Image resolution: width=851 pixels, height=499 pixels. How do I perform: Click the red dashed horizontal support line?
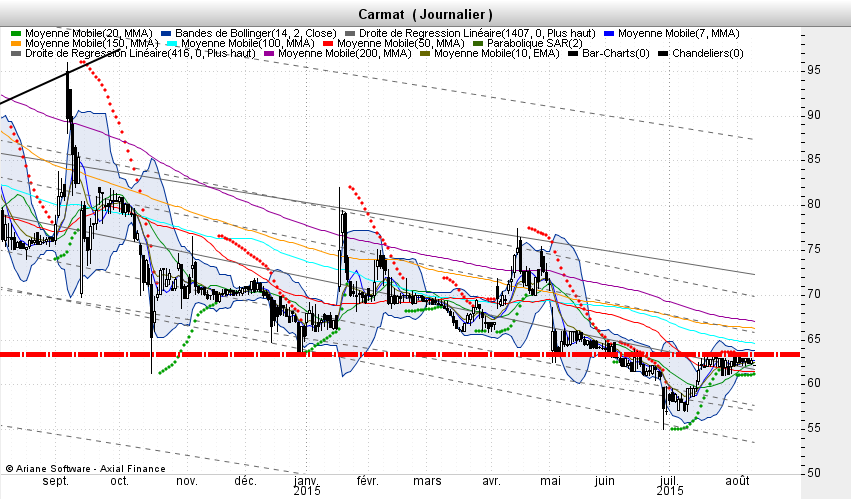pyautogui.click(x=400, y=355)
